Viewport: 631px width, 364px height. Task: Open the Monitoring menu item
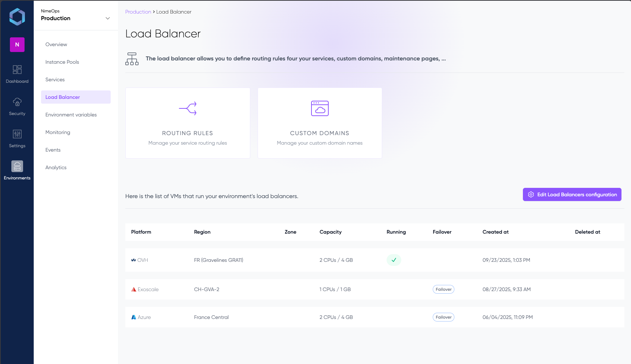point(58,132)
